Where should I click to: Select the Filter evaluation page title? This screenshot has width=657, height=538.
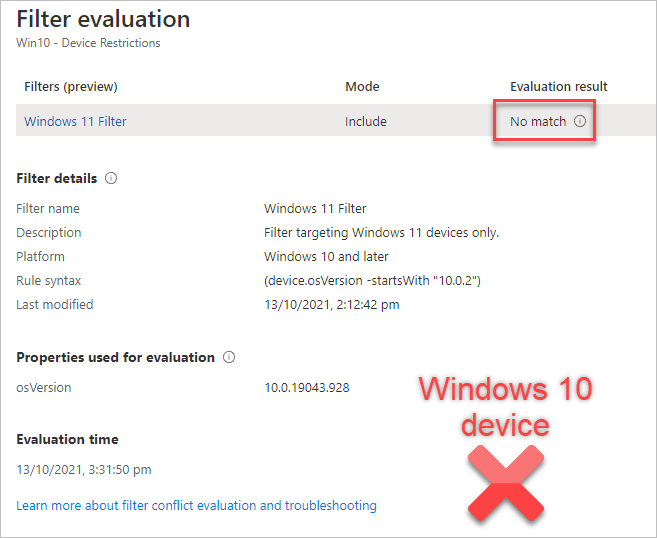(103, 19)
